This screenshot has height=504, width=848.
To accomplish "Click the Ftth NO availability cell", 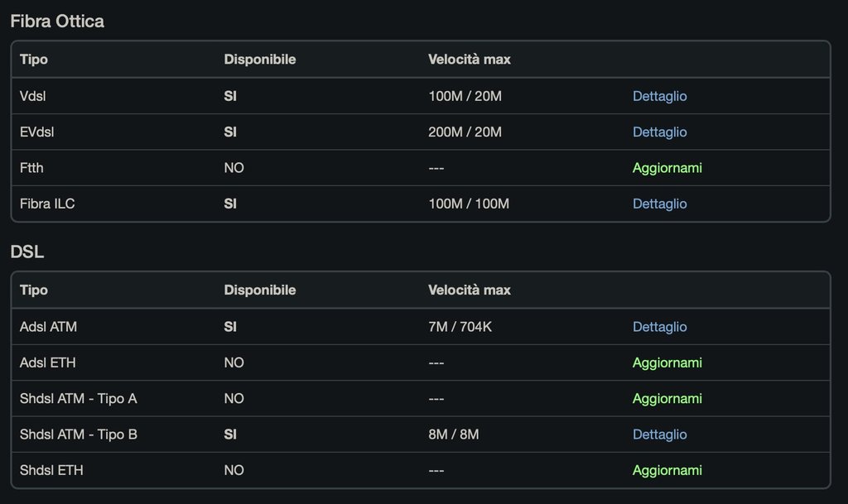I will (x=234, y=168).
